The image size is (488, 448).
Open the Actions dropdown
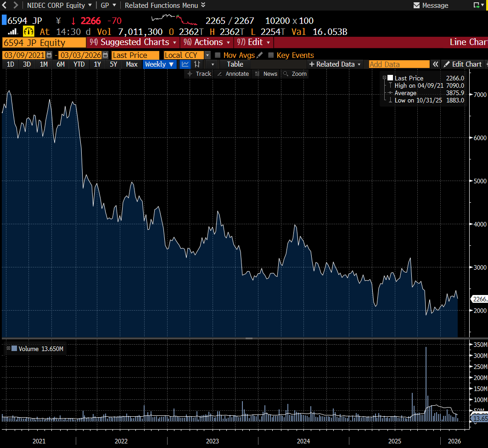click(x=208, y=42)
